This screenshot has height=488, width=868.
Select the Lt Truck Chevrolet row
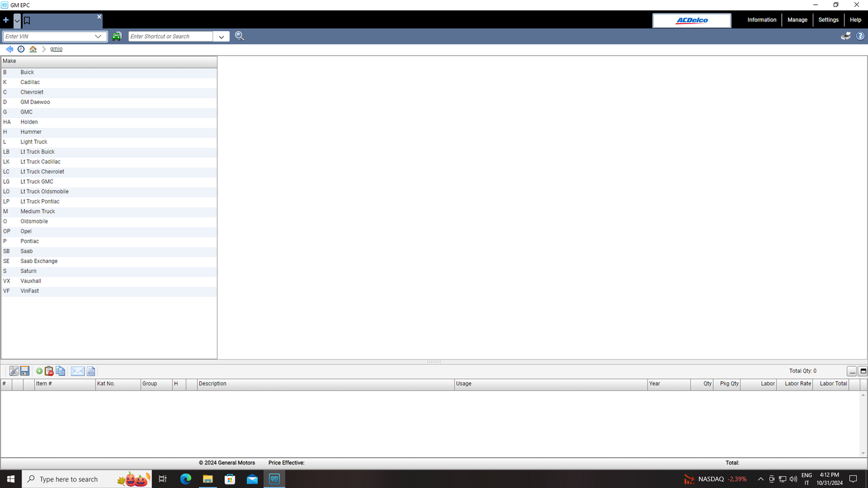pyautogui.click(x=109, y=172)
